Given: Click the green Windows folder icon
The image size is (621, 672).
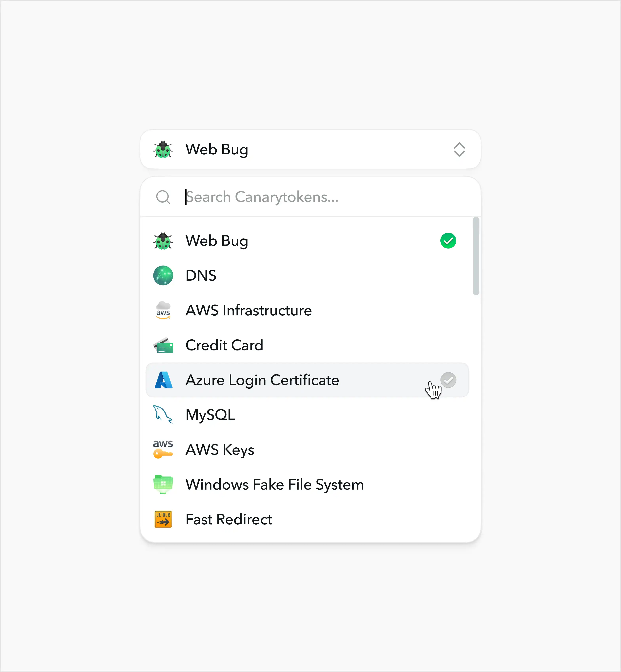Looking at the screenshot, I should [163, 485].
